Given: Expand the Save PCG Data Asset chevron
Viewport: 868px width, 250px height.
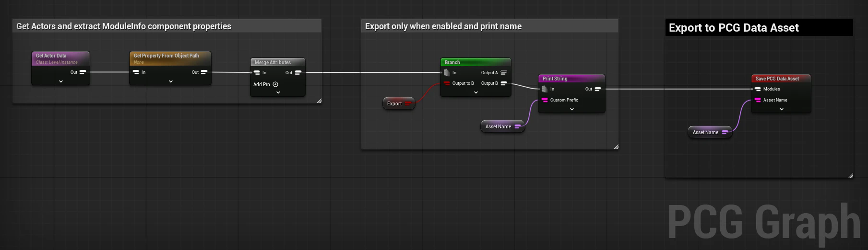Looking at the screenshot, I should coord(782,109).
